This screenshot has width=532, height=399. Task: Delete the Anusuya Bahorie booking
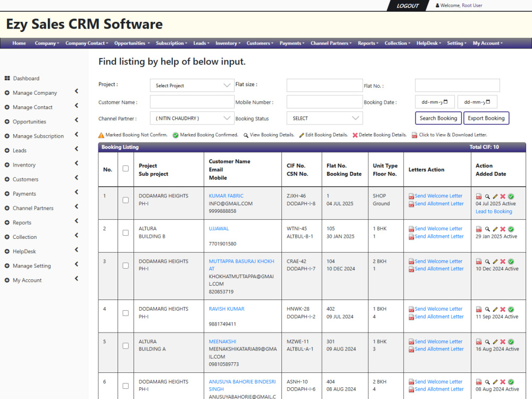503,381
